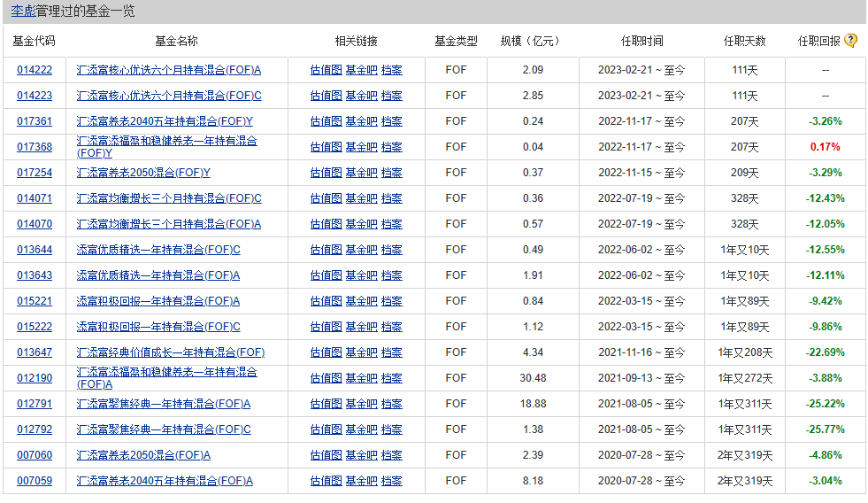Open fund code 007060
Viewport: 868px width, 503px height.
pyautogui.click(x=35, y=455)
